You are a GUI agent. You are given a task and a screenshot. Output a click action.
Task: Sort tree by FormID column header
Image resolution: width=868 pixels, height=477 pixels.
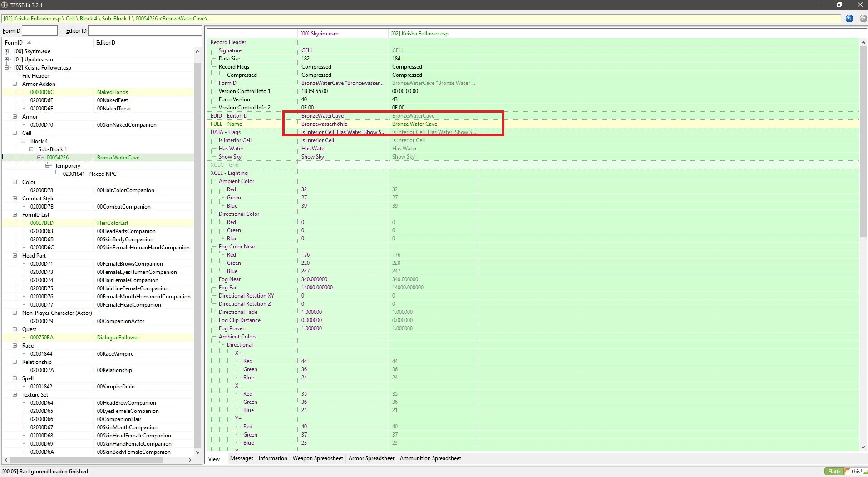point(47,43)
